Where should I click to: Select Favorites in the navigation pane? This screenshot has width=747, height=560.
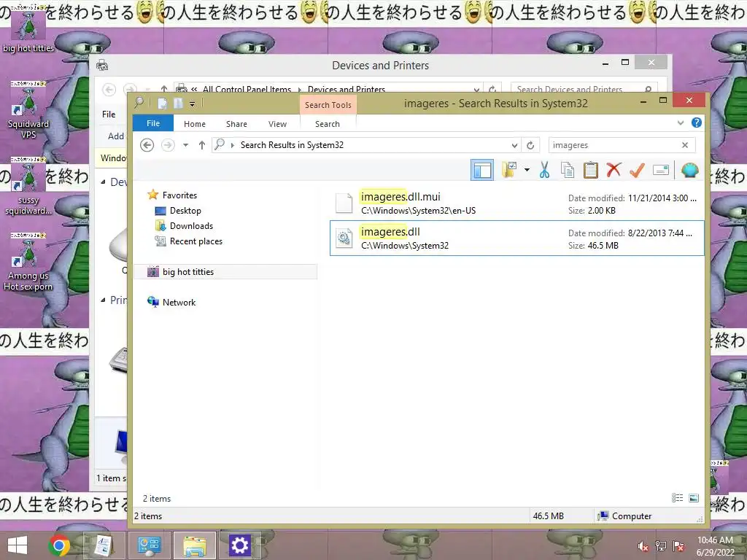[x=179, y=195]
